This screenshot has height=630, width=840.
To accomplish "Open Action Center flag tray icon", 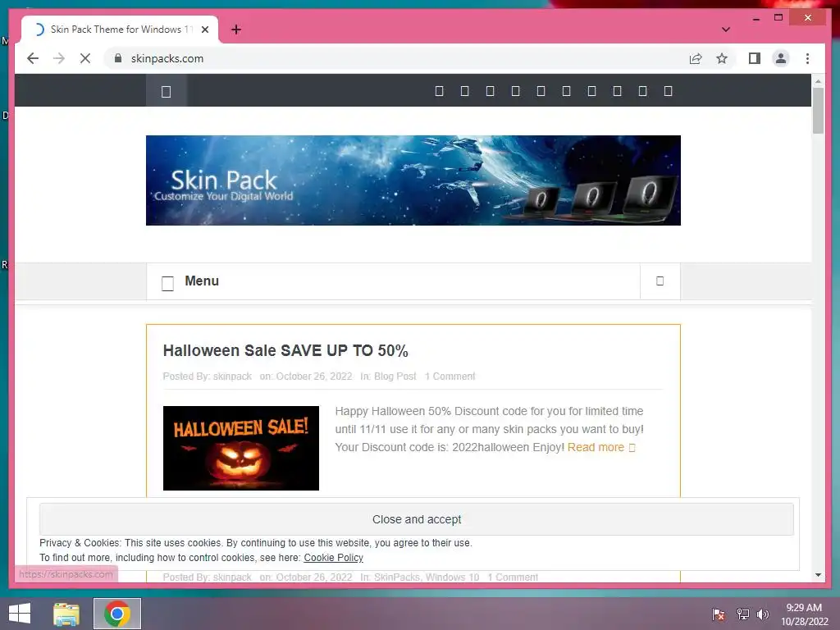I will point(719,614).
